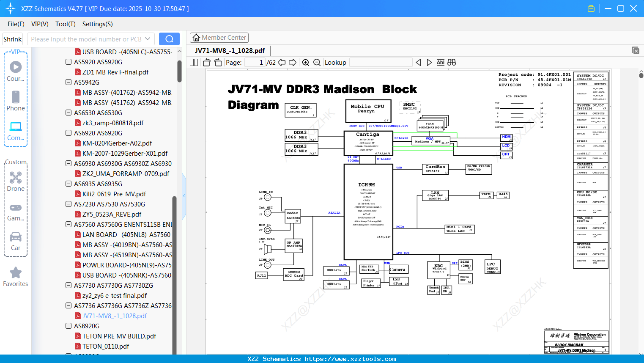Open TETON PRE MV BUILD.pdf file
Image resolution: width=644 pixels, height=363 pixels.
[119, 336]
